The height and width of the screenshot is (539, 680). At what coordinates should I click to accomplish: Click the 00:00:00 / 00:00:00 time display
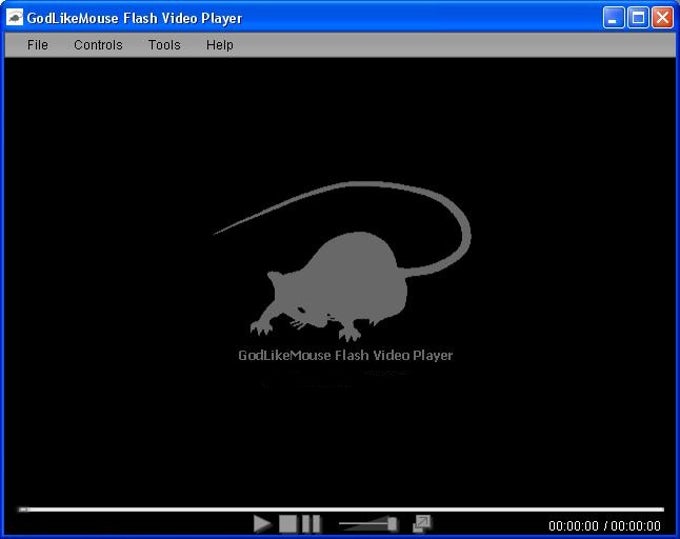[x=604, y=526]
